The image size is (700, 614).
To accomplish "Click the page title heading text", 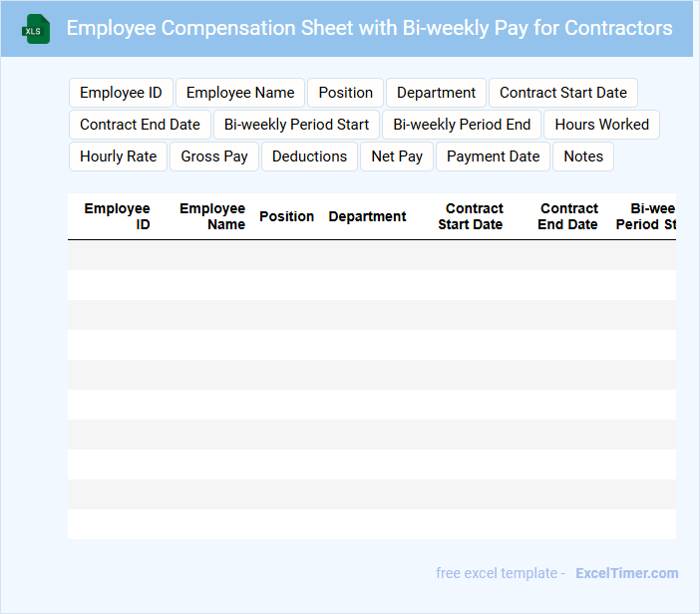I will [x=369, y=28].
